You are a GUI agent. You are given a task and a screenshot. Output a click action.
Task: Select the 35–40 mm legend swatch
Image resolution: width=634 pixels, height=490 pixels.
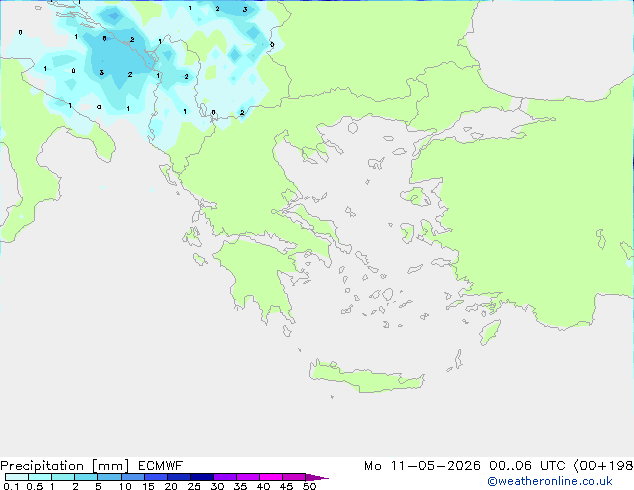(x=247, y=477)
